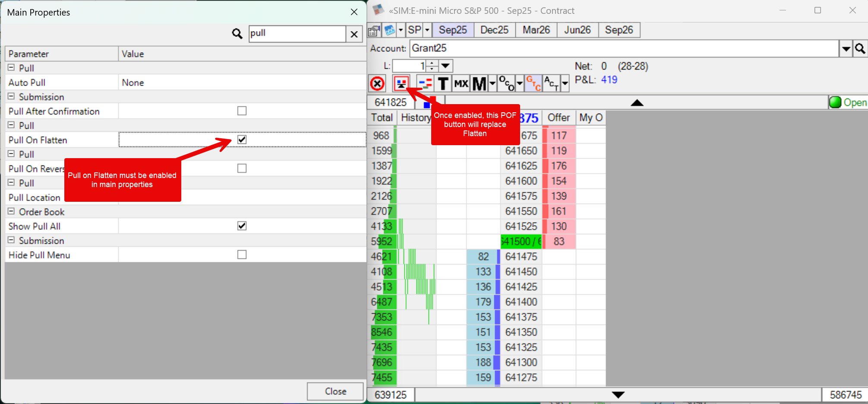Click the OCO order toolbar button
The width and height of the screenshot is (868, 404).
tap(506, 83)
